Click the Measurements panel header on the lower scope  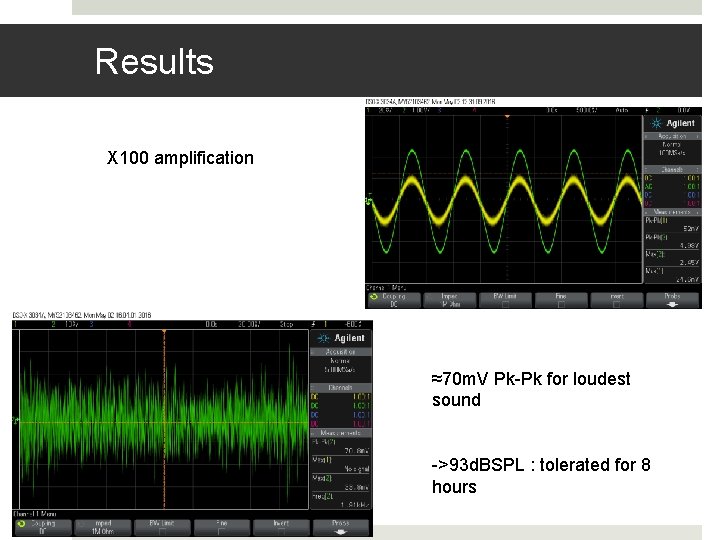340,433
